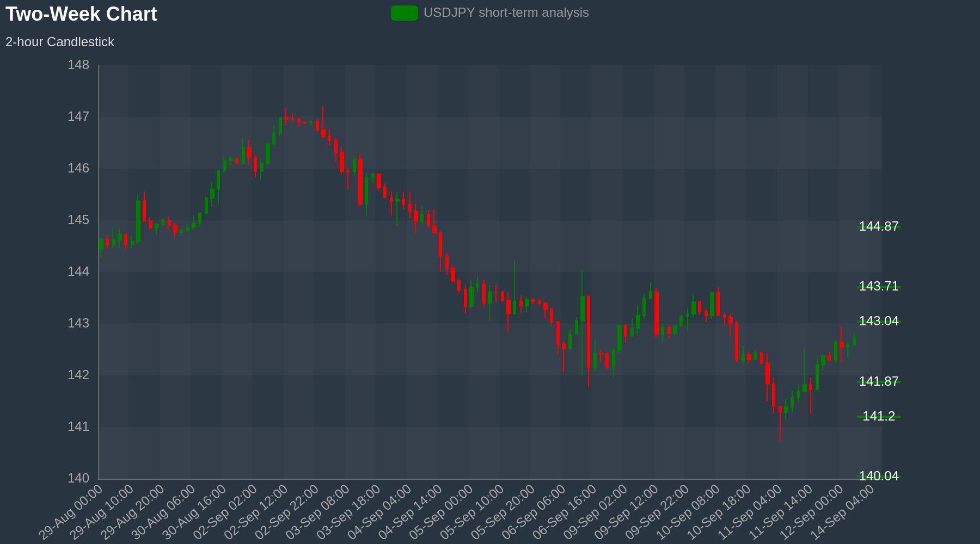Click the 09-Sep 22:00 x-axis label
This screenshot has width=980, height=544.
(658, 512)
